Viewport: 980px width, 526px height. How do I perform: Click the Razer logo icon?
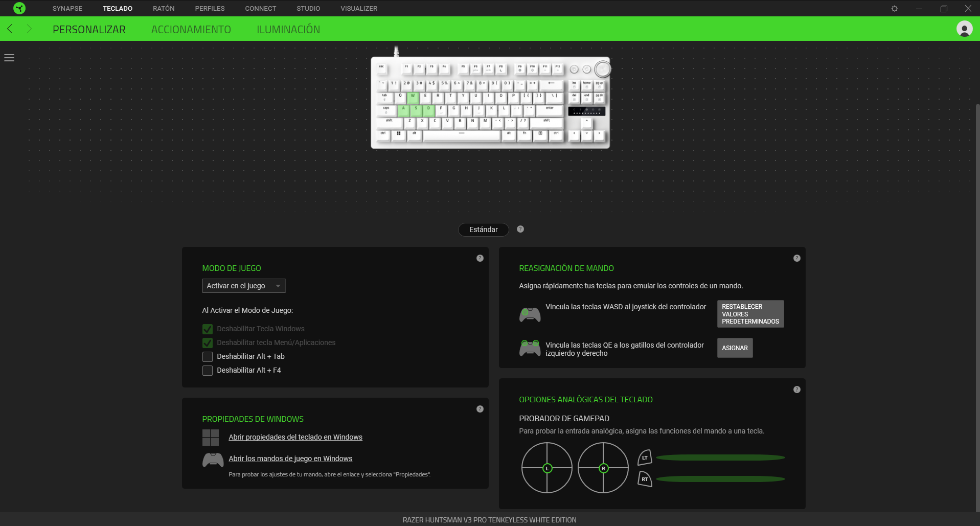[19, 8]
